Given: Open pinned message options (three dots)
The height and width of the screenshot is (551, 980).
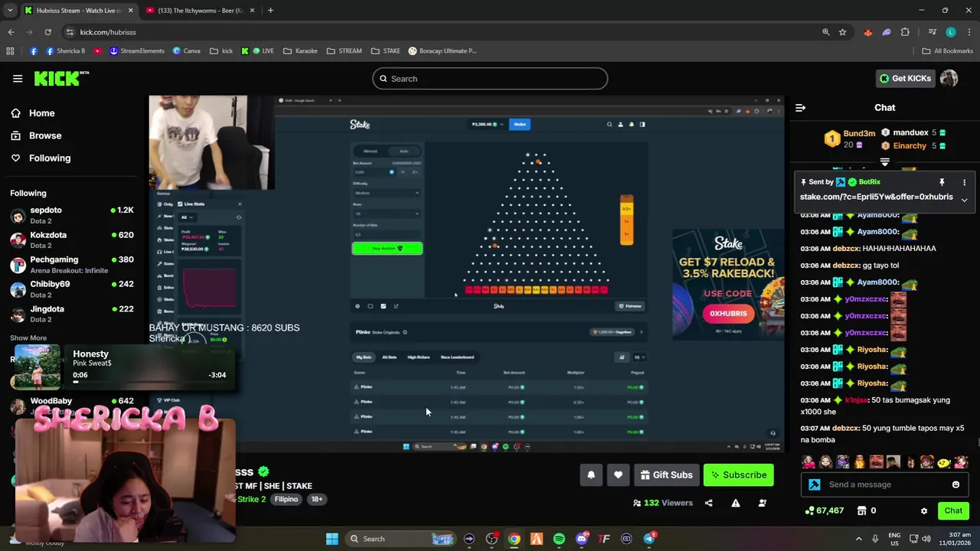Looking at the screenshot, I should 964,182.
